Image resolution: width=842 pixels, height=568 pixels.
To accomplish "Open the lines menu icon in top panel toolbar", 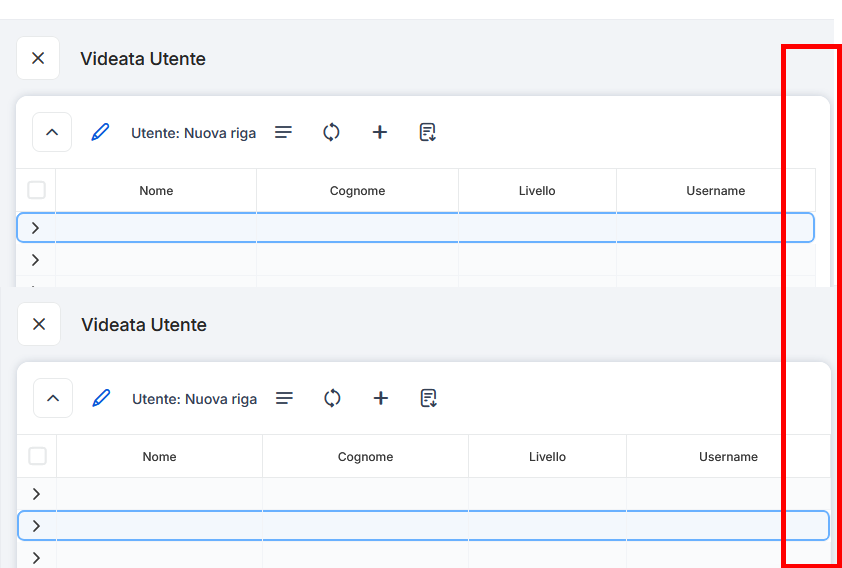I will [284, 132].
